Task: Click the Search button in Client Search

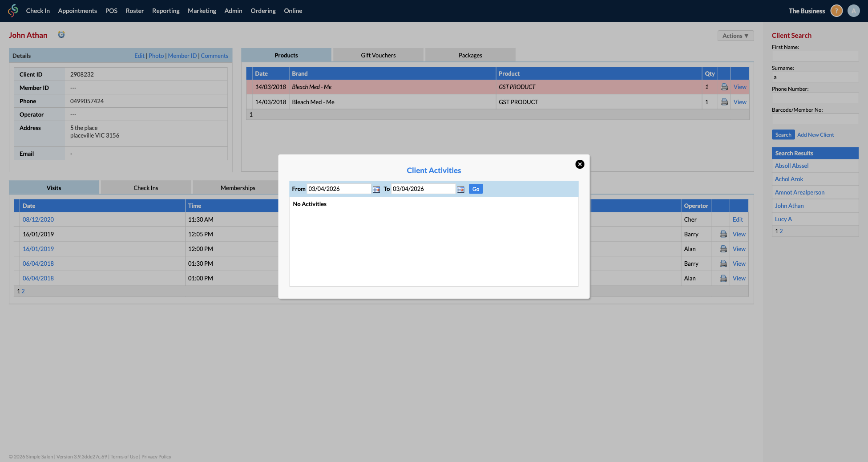Action: (783, 134)
